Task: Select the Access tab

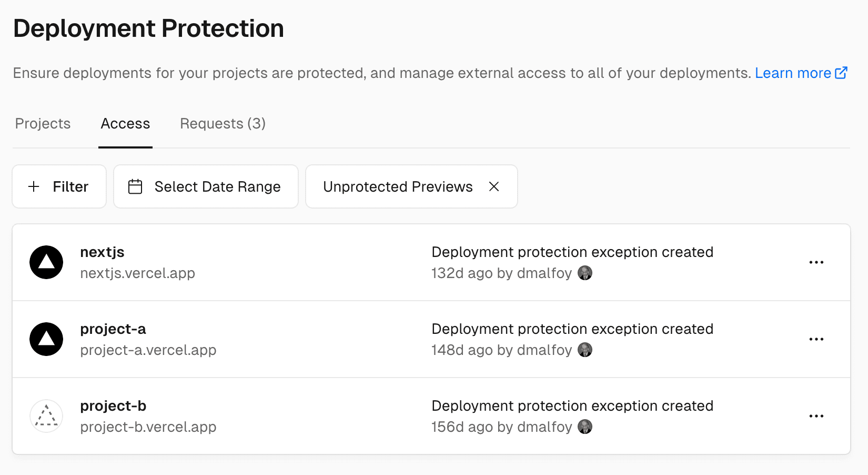Action: tap(125, 124)
